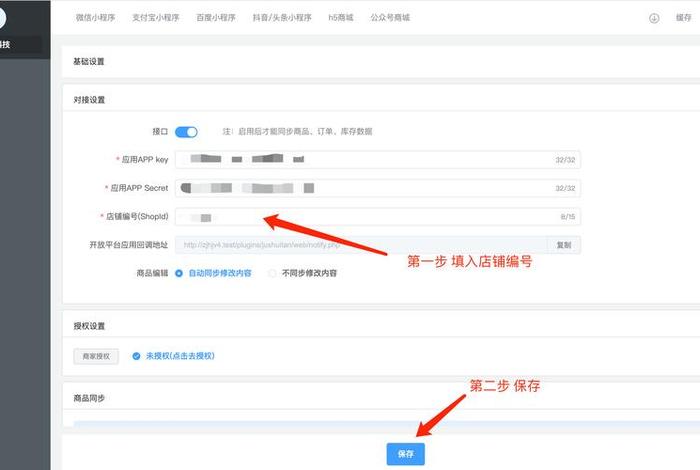Open 抖音/头条小程序 tab
Viewport: 700px width, 470px height.
click(x=282, y=18)
